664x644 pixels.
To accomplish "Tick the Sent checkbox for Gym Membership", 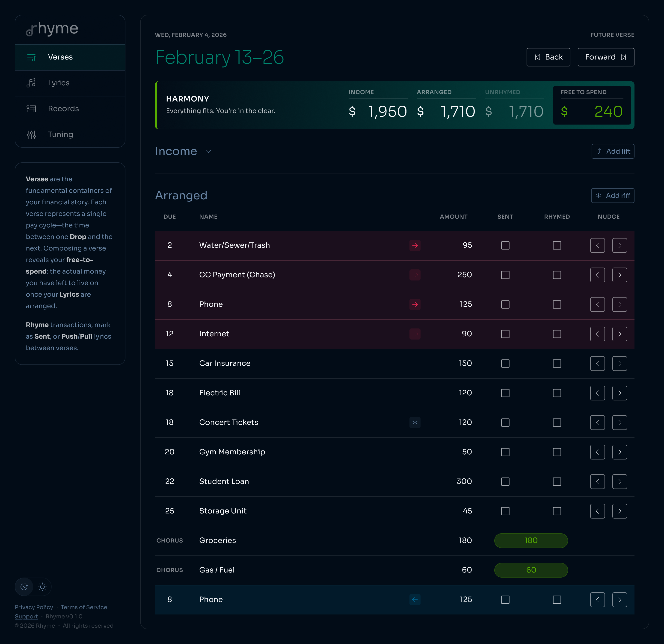I will (505, 452).
